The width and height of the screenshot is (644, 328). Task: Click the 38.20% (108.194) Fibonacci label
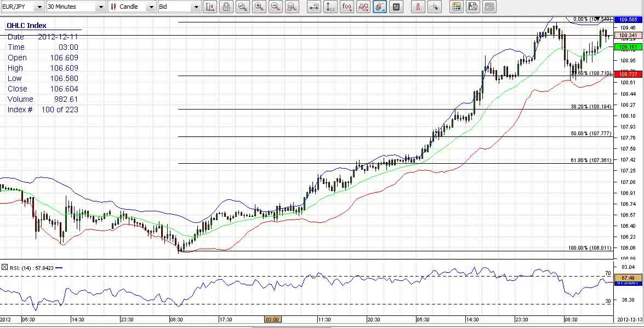pos(591,106)
